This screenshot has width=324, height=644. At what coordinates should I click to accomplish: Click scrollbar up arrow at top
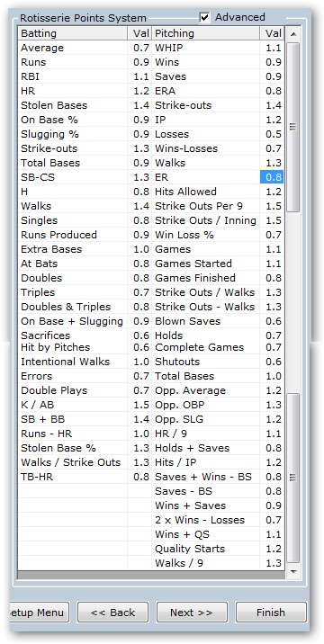click(293, 34)
